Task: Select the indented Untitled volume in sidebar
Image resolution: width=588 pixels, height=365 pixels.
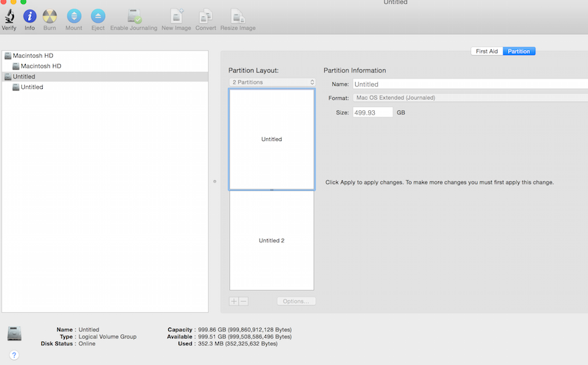Action: click(x=105, y=87)
